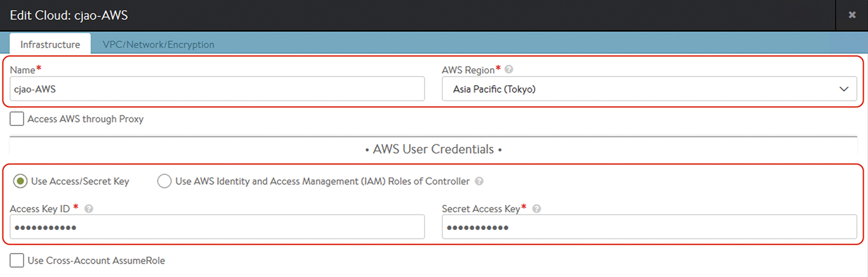This screenshot has width=868, height=277.
Task: Show help for Access Key ID
Action: pyautogui.click(x=89, y=209)
